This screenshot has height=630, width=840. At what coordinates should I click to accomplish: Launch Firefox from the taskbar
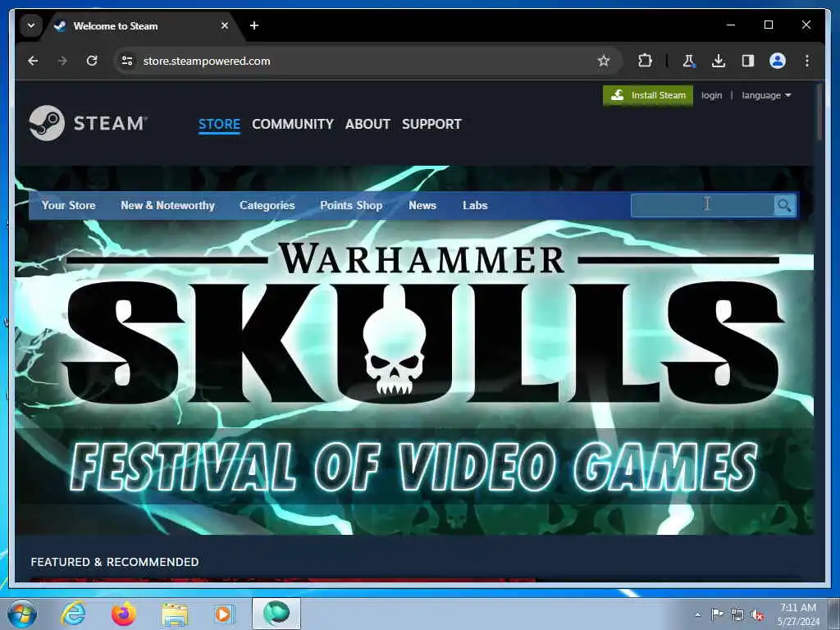click(124, 614)
